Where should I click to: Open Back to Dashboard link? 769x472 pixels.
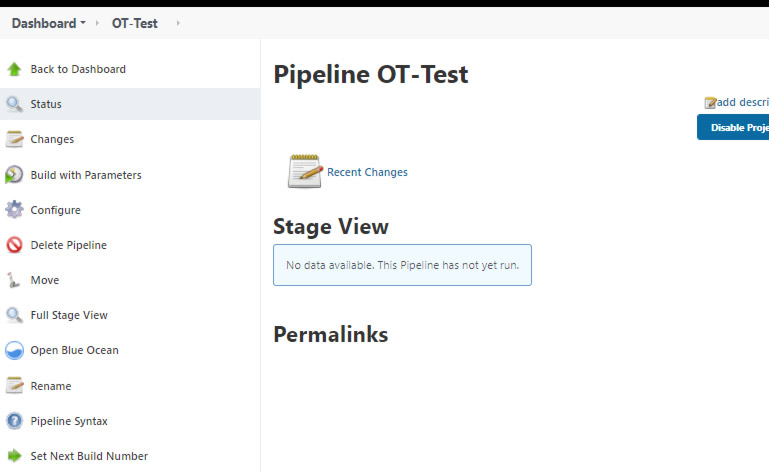coord(78,69)
